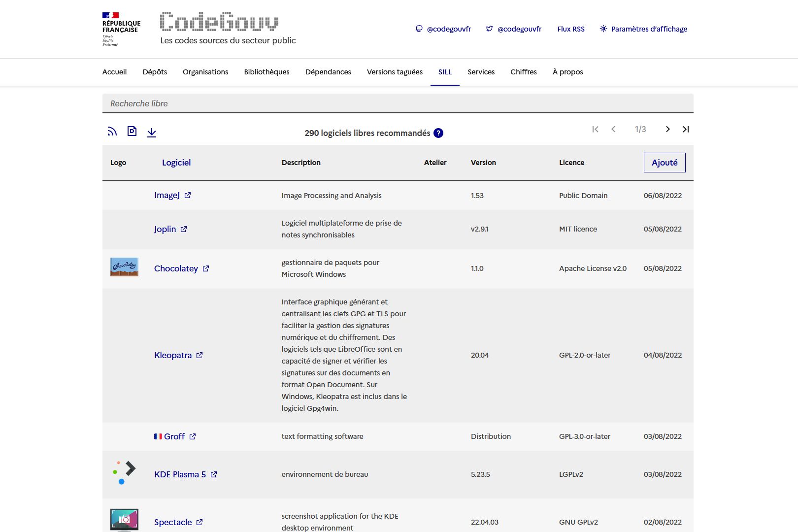Click the Version column header
Screen dimensions: 798x532
483,163
